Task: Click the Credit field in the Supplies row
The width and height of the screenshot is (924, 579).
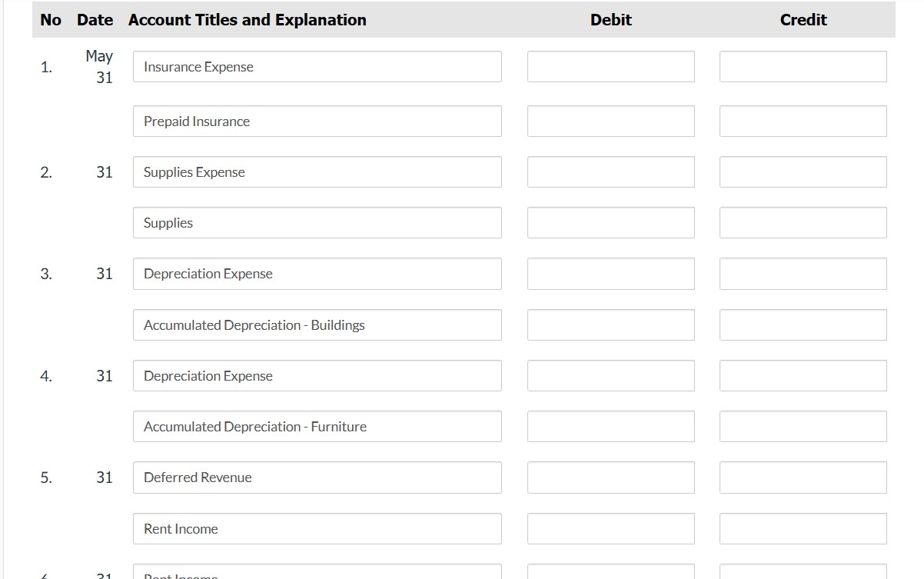Action: (x=803, y=223)
